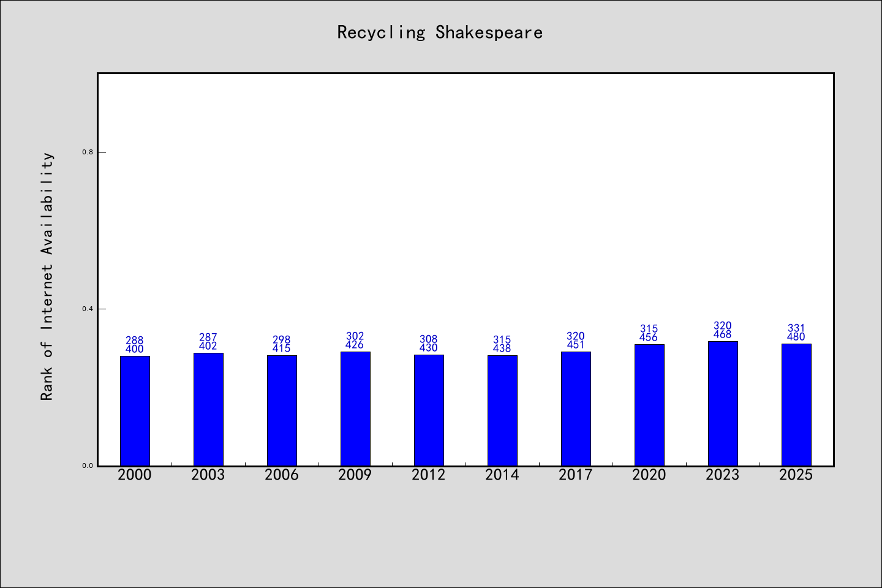Select the blue bar for 2023
Viewport: 882px width, 588px height.
pyautogui.click(x=723, y=403)
